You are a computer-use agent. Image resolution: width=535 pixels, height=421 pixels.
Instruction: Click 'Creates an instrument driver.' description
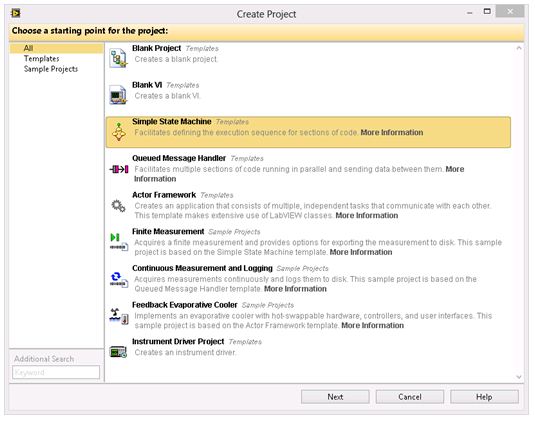point(185,352)
